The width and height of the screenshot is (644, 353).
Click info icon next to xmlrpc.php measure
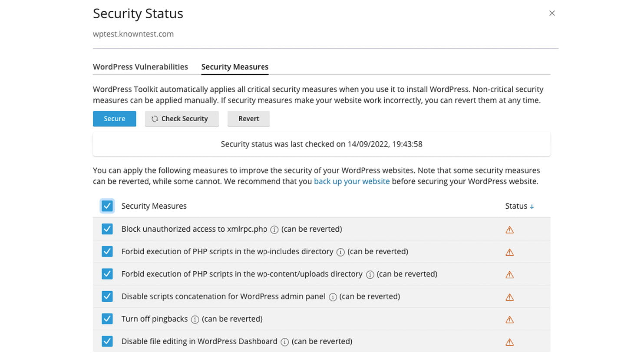pyautogui.click(x=274, y=230)
